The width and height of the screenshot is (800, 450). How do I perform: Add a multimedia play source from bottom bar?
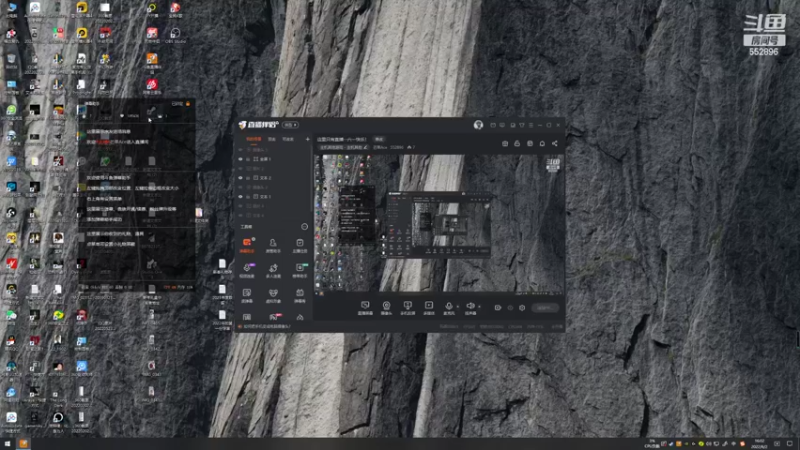[429, 308]
